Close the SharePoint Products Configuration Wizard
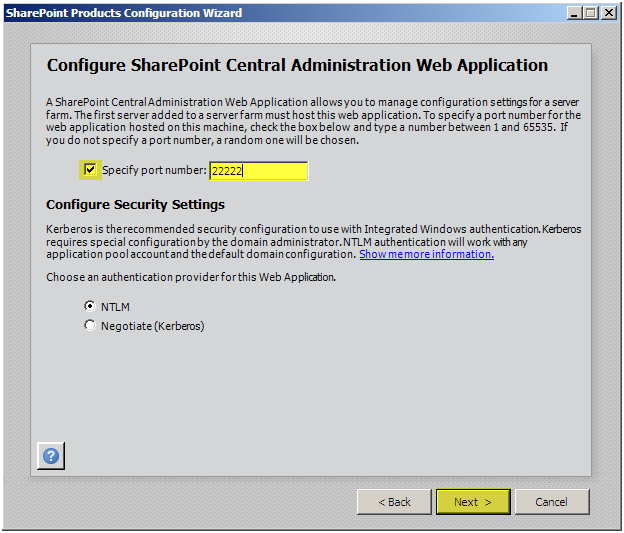624x533 pixels. [609, 13]
